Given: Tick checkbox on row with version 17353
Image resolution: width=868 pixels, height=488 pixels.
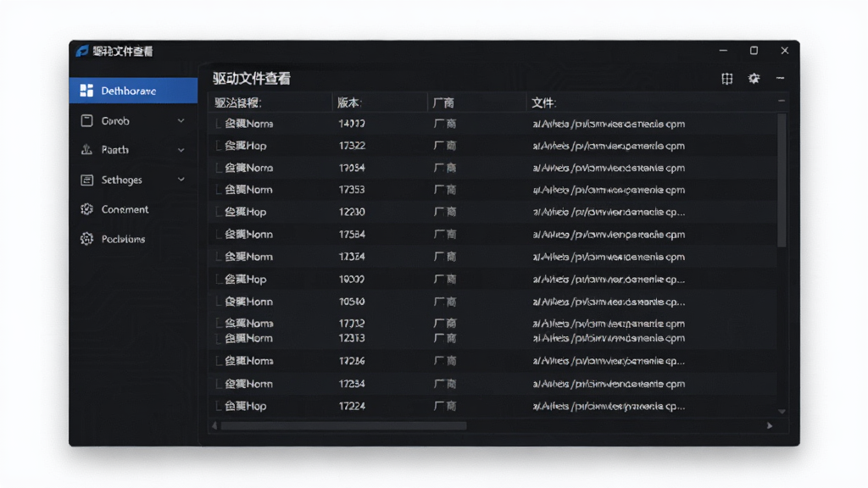Looking at the screenshot, I should point(219,190).
